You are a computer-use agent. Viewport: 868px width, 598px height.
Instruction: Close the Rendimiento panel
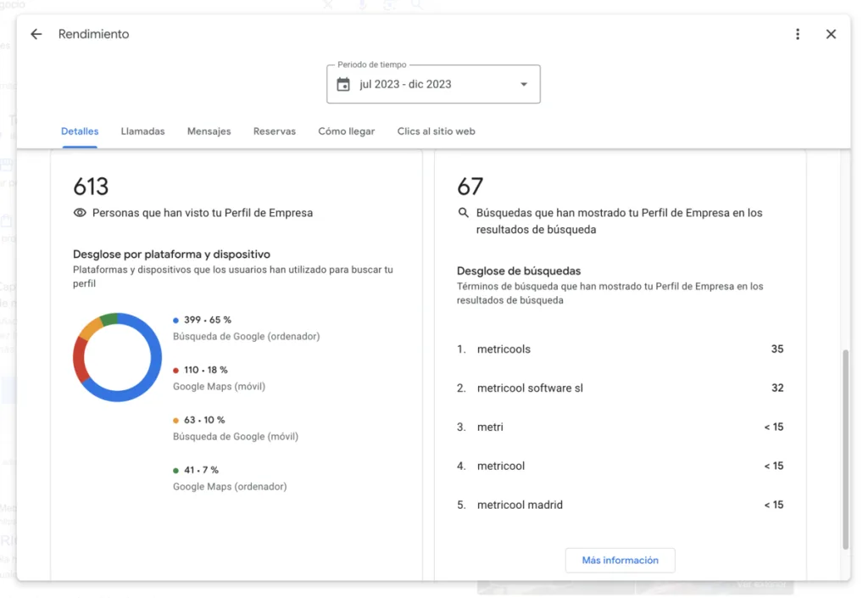831,34
